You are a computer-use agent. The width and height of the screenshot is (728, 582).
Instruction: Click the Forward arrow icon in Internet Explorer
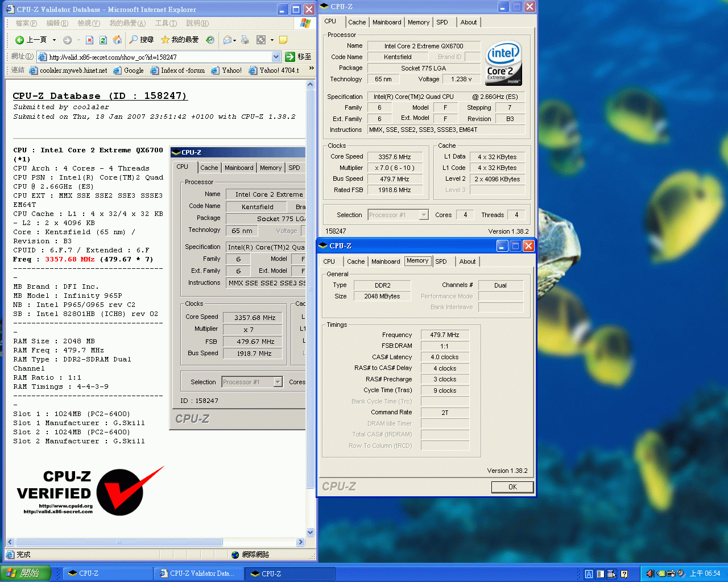67,40
